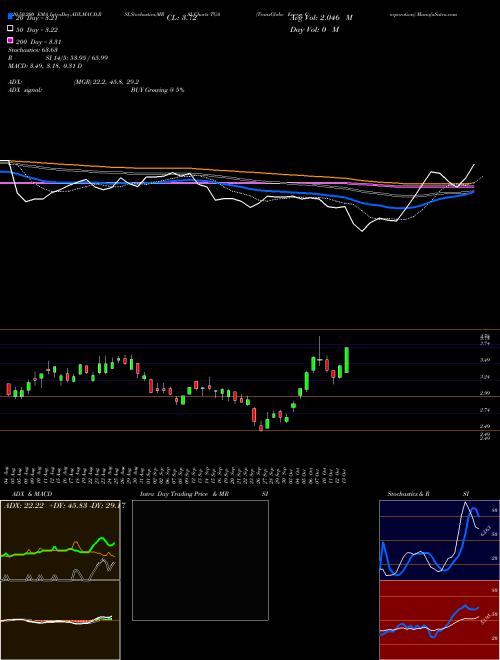
Task: Select the 'Stochastics: 63.63' reading
Action: (x=32, y=50)
